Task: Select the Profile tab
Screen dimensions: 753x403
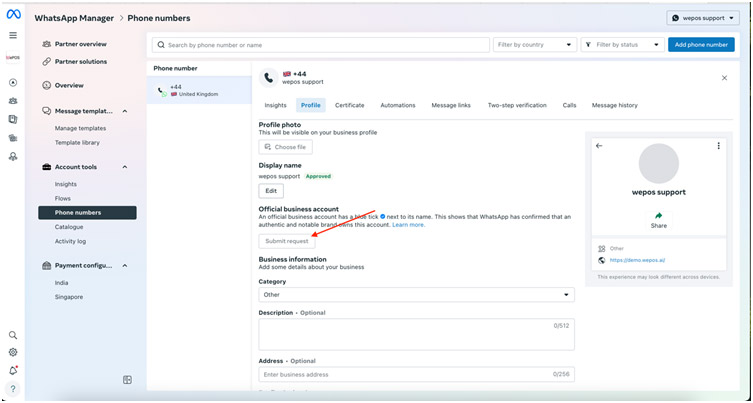Action: pos(311,105)
